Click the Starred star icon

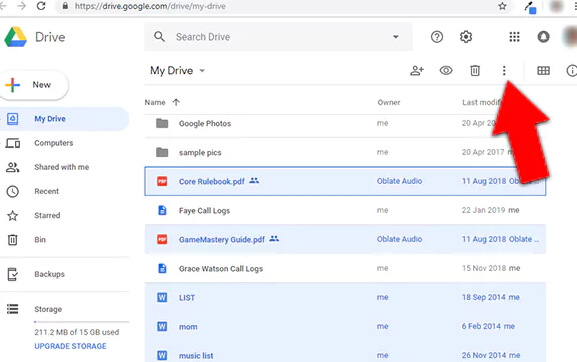13,216
